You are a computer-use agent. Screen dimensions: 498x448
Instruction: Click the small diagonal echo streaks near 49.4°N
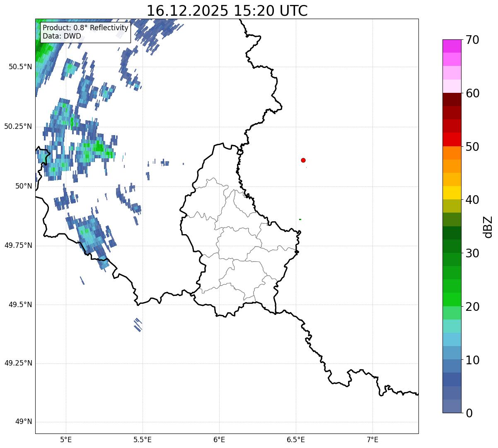[x=138, y=324]
